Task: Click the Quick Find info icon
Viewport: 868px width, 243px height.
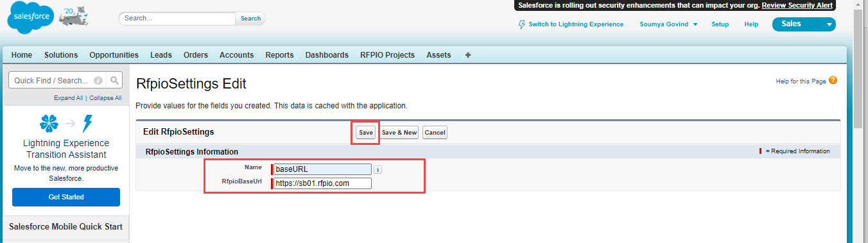Action: coord(98,81)
